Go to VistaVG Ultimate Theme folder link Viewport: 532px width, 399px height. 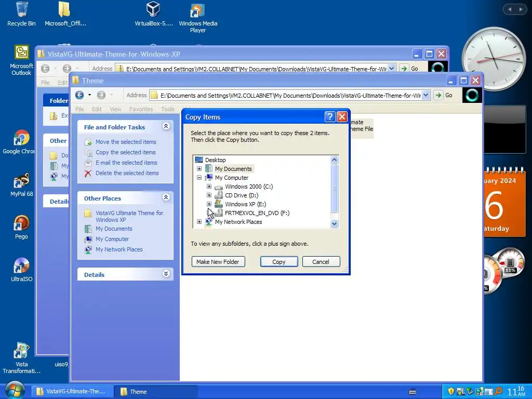(x=129, y=216)
